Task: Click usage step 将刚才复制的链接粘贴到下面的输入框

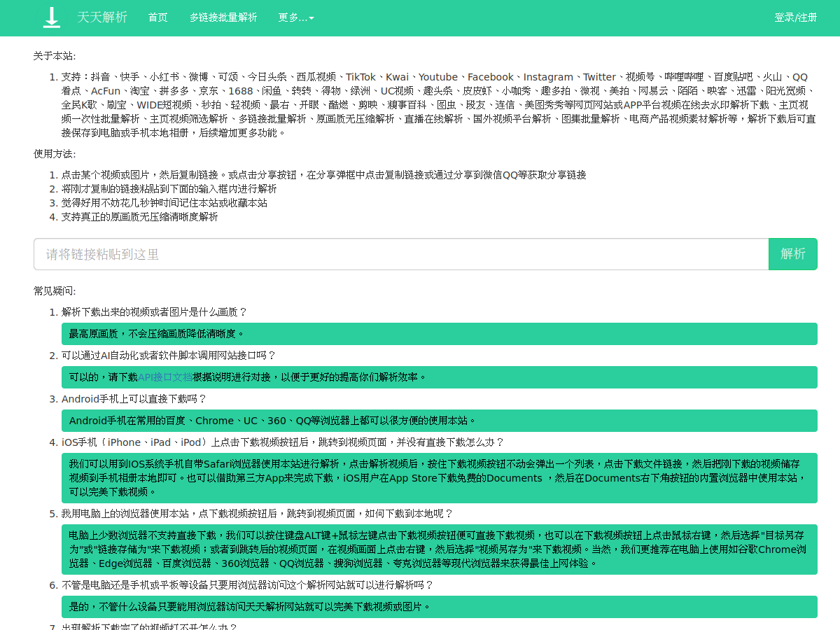Action: pyautogui.click(x=169, y=189)
